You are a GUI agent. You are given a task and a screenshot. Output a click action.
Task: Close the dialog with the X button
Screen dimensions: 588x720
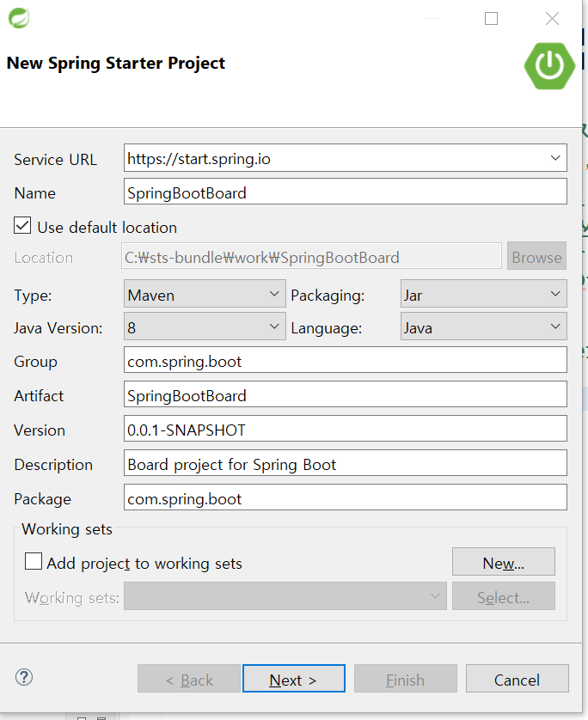552,18
